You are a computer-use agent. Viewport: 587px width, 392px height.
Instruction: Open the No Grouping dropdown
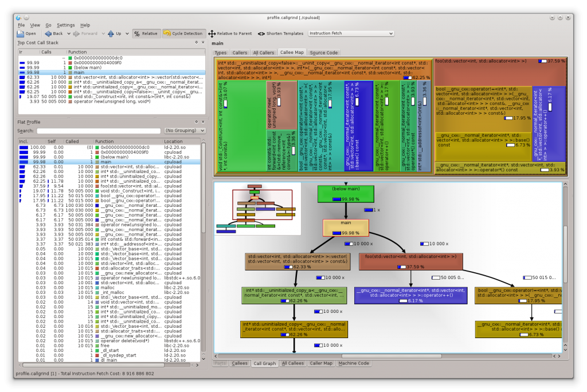[x=185, y=131]
